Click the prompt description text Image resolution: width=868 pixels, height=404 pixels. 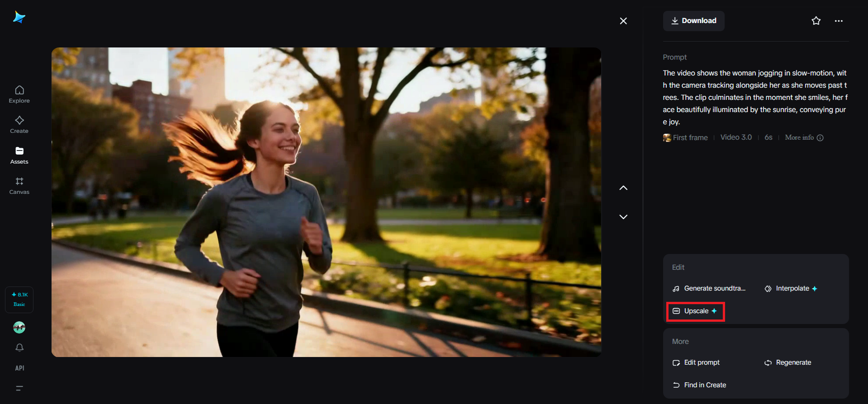(755, 98)
